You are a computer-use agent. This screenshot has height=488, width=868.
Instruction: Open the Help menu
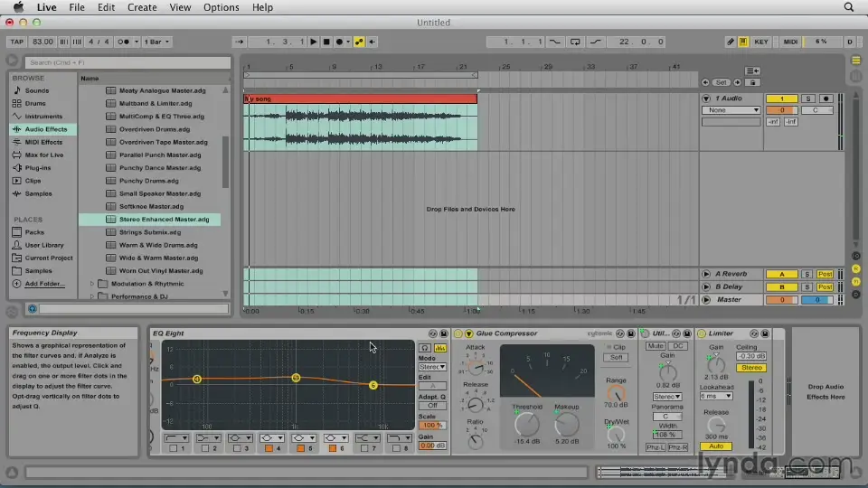(x=262, y=7)
